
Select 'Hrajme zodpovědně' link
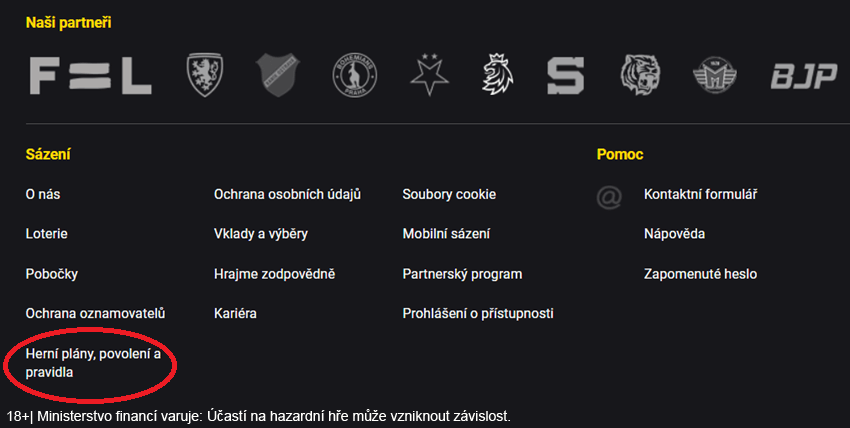[x=274, y=274]
